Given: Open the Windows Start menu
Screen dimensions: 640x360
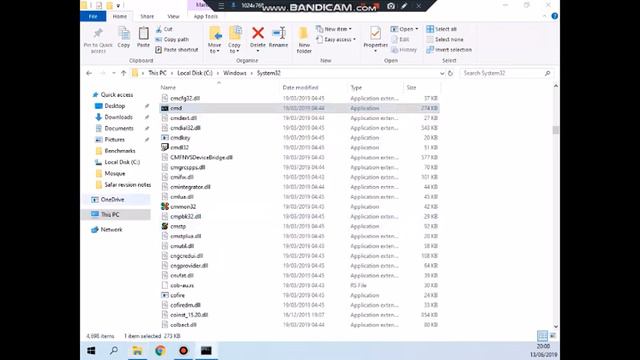Looking at the screenshot, I should pos(91,351).
